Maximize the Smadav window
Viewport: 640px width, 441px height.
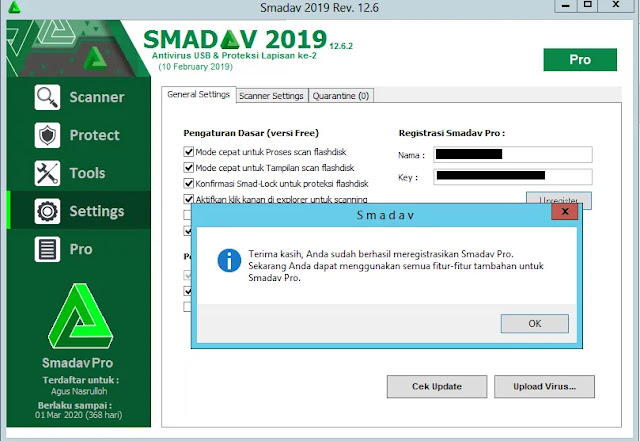[x=587, y=6]
